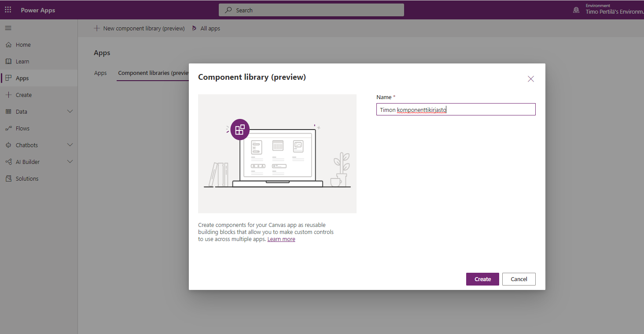This screenshot has height=334, width=644.
Task: Close the Component library dialog
Action: tap(531, 79)
